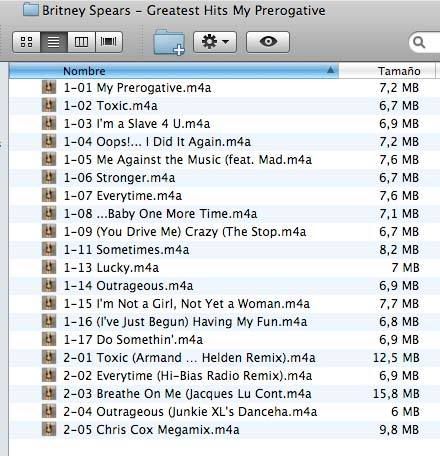Screen dimensions: 440x456
Task: Click the folder icon in title bar
Action: pyautogui.click(x=31, y=9)
